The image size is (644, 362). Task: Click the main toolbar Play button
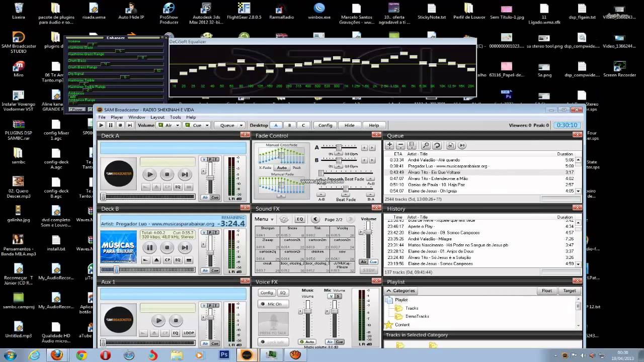click(x=101, y=125)
